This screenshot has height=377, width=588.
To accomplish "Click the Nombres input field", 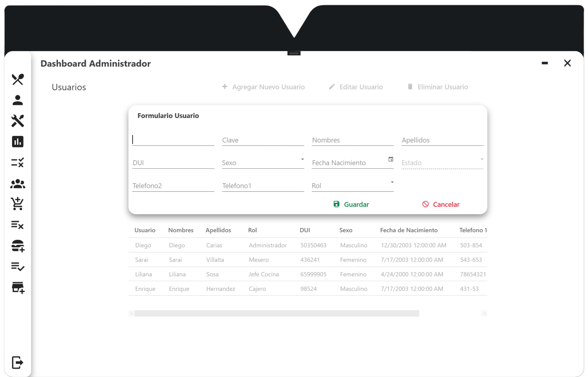I will 353,140.
